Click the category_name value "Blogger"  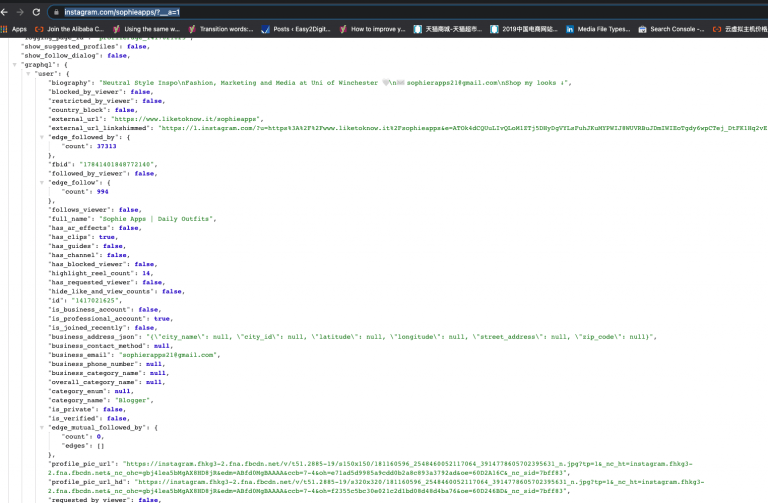(133, 401)
